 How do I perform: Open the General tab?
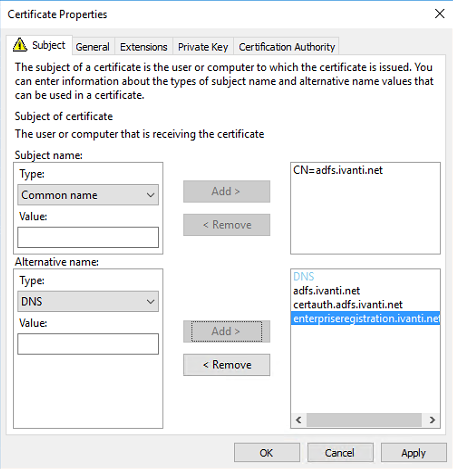click(x=92, y=47)
